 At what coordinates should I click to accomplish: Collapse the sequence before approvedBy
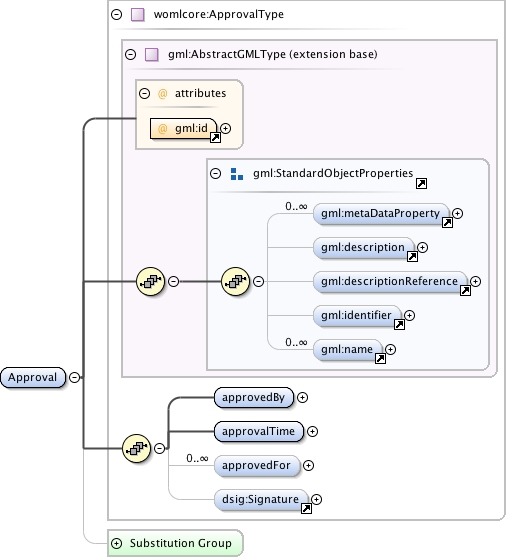159,448
